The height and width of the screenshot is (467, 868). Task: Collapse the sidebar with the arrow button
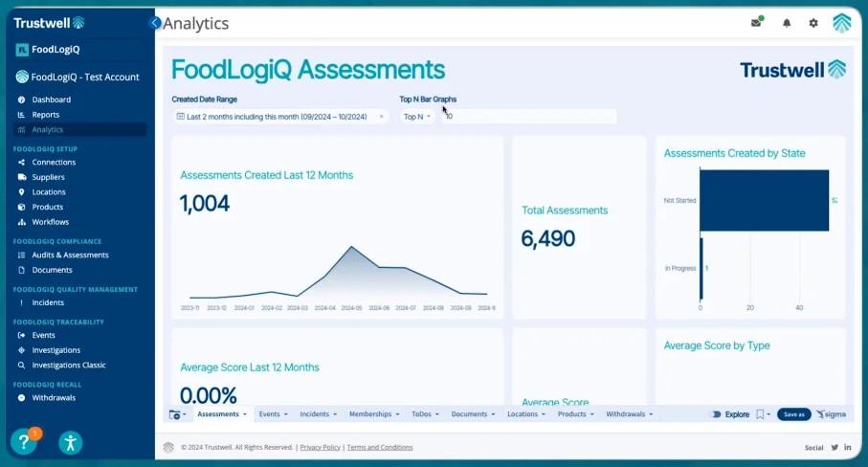(x=155, y=23)
